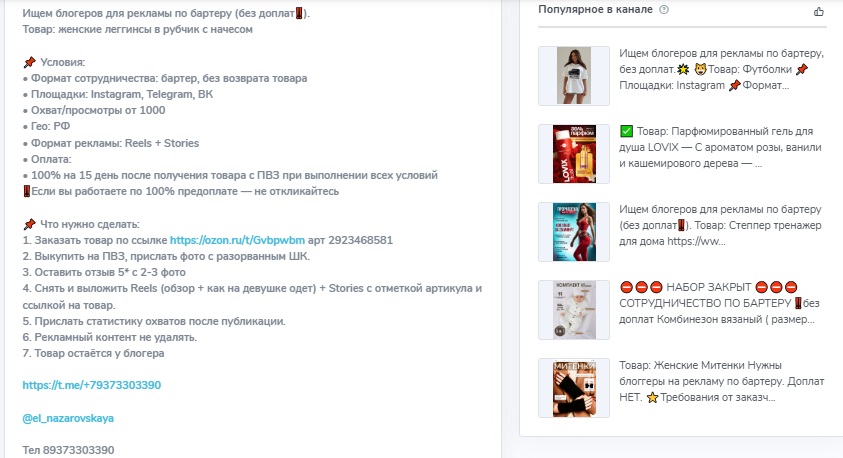
Task: Open the white t-shirt post thumbnail
Action: [574, 75]
